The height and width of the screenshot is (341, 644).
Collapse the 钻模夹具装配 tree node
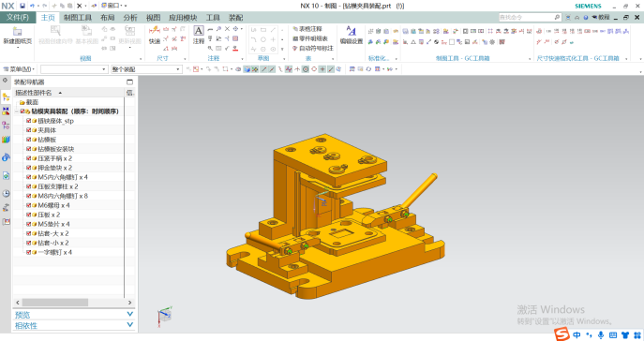tap(17, 111)
